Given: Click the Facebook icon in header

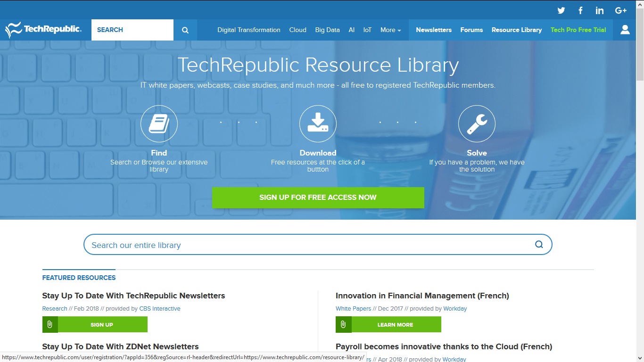Looking at the screenshot, I should coord(580,10).
